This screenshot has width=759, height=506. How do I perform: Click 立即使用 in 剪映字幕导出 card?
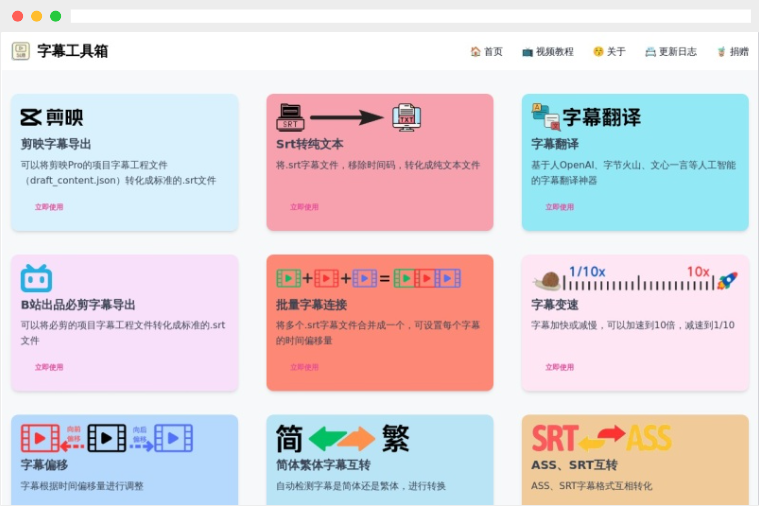pos(49,207)
